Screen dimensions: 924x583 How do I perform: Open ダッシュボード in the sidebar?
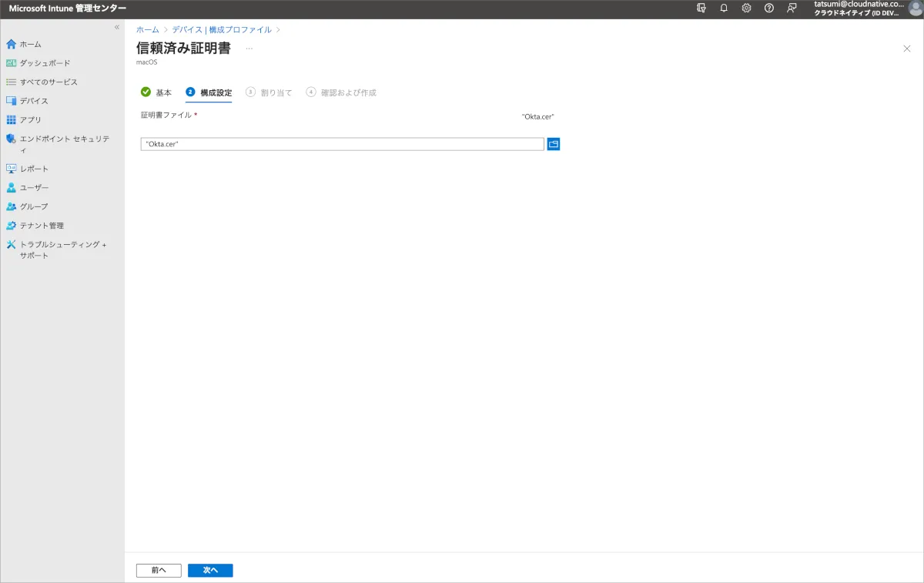pyautogui.click(x=45, y=63)
